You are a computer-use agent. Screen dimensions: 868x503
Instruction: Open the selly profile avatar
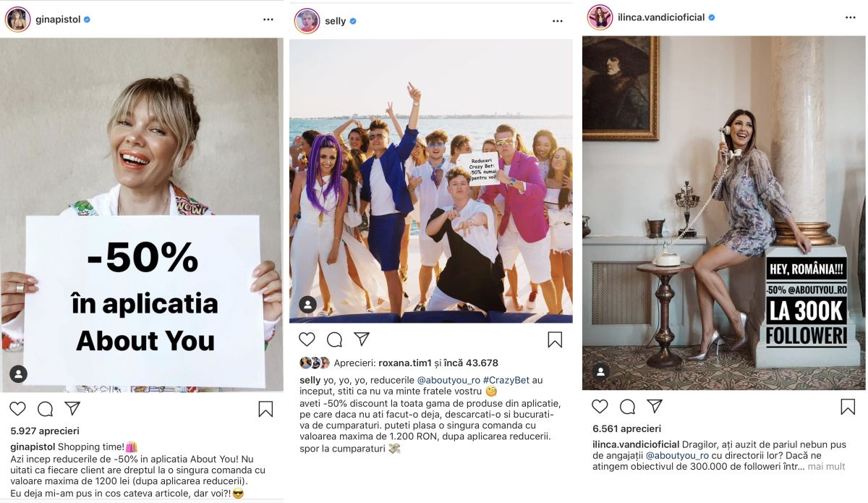tap(307, 21)
